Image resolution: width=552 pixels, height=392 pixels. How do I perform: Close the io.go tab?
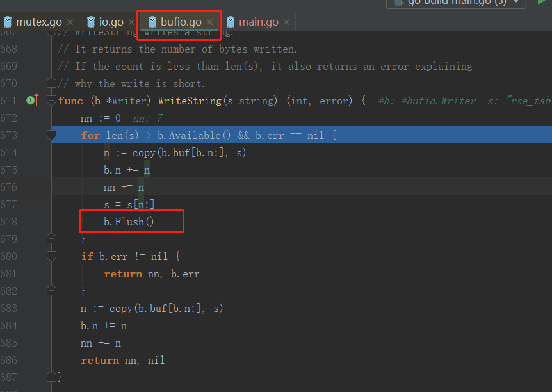click(131, 22)
